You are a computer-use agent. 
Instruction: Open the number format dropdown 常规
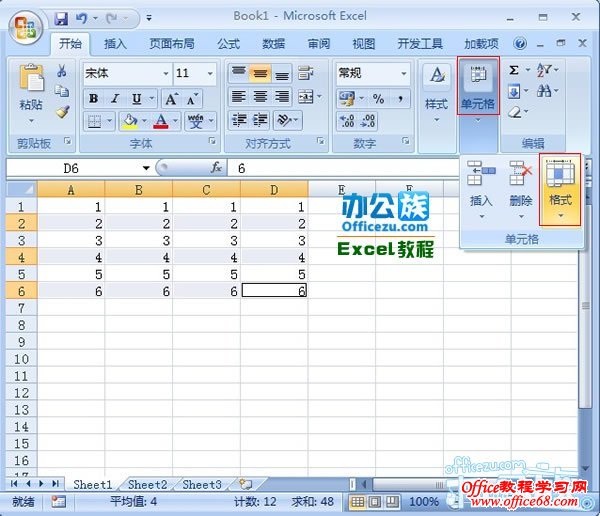[404, 73]
